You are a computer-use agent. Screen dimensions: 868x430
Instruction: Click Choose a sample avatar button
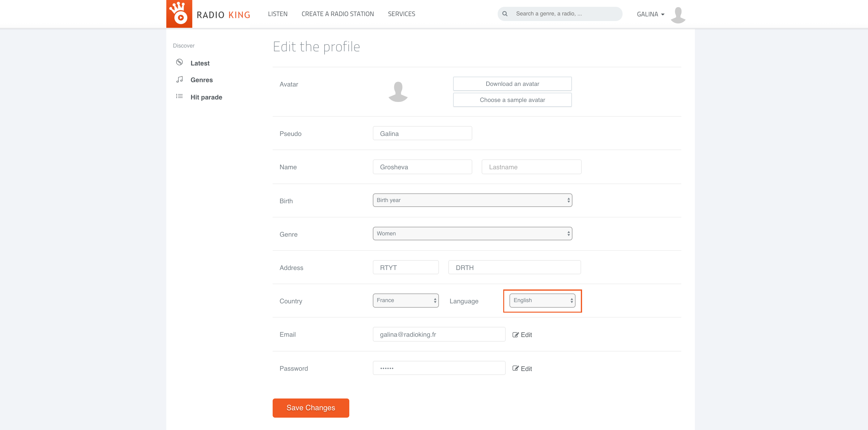[512, 100]
